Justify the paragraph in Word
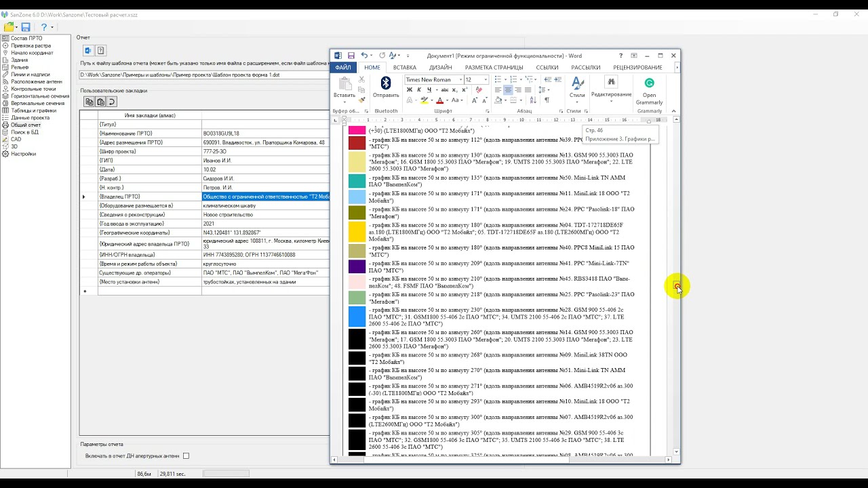The image size is (868, 488). click(528, 89)
